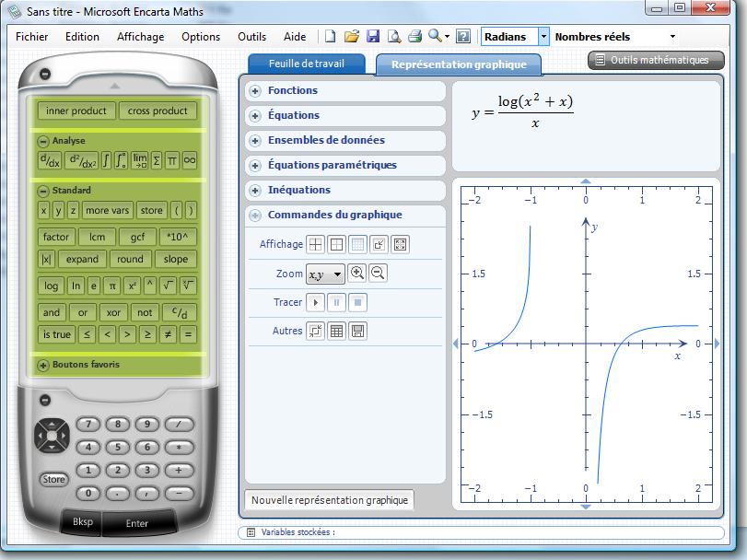Image resolution: width=747 pixels, height=560 pixels.
Task: Click the Bksp key on calculator
Action: tap(82, 521)
